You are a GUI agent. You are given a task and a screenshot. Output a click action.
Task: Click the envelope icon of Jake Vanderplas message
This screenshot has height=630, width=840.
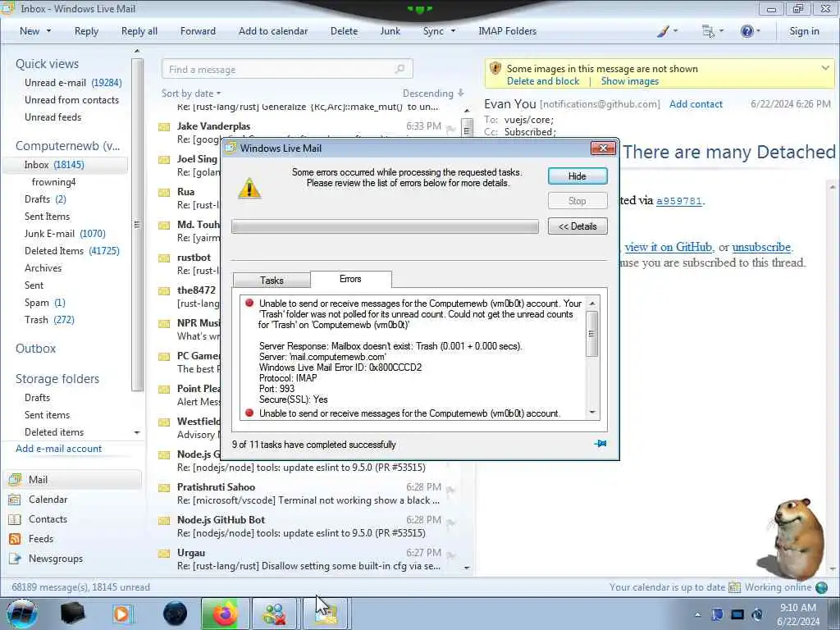click(x=164, y=127)
